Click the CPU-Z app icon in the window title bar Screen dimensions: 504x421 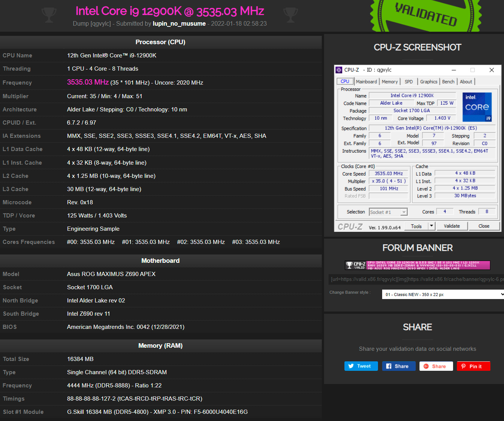[x=339, y=70]
